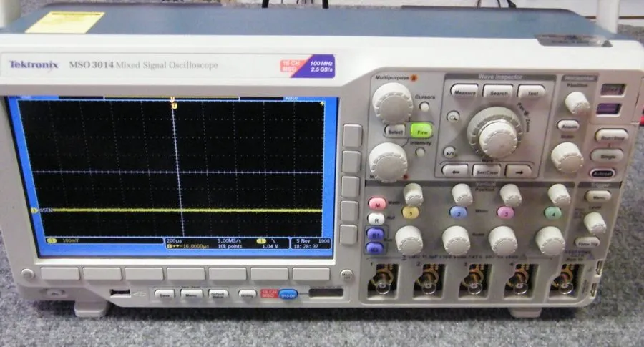Toggle green channel 4 button

[552, 213]
